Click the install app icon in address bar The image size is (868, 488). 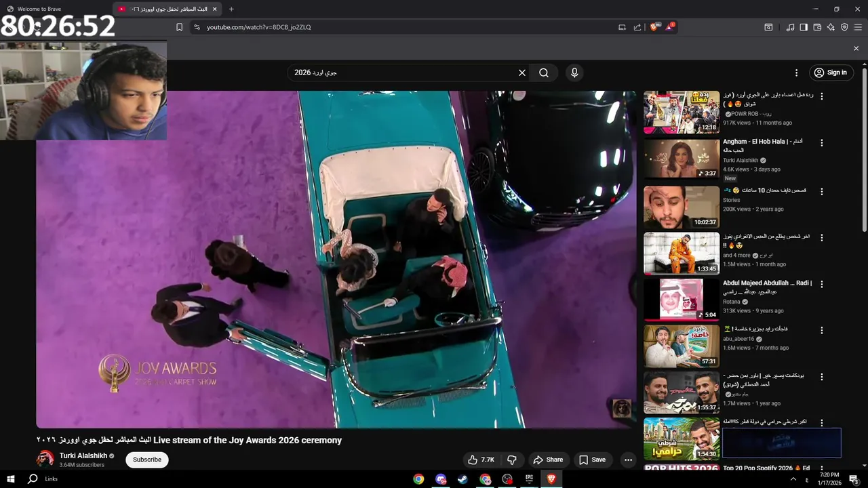pyautogui.click(x=622, y=27)
